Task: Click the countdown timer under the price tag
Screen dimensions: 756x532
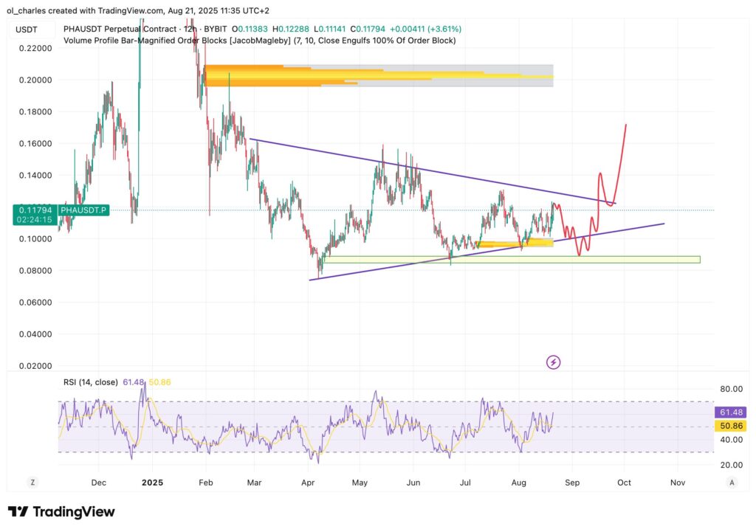Action: pos(32,219)
